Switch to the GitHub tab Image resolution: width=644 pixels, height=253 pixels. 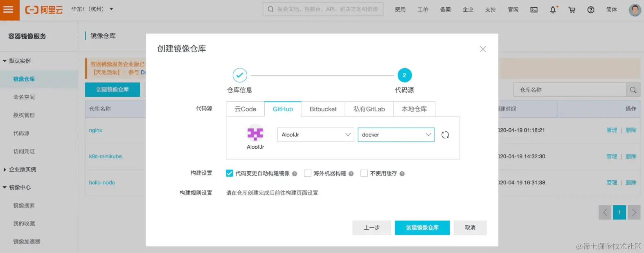pos(283,109)
